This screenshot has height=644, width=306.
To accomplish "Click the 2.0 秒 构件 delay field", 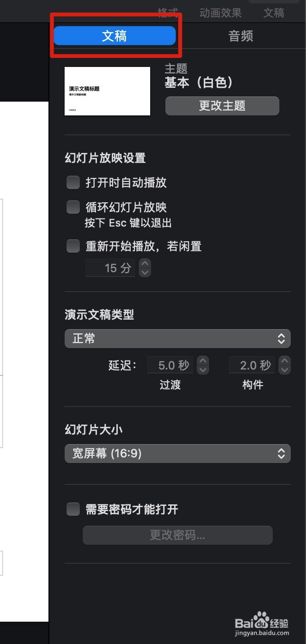I will 251,365.
